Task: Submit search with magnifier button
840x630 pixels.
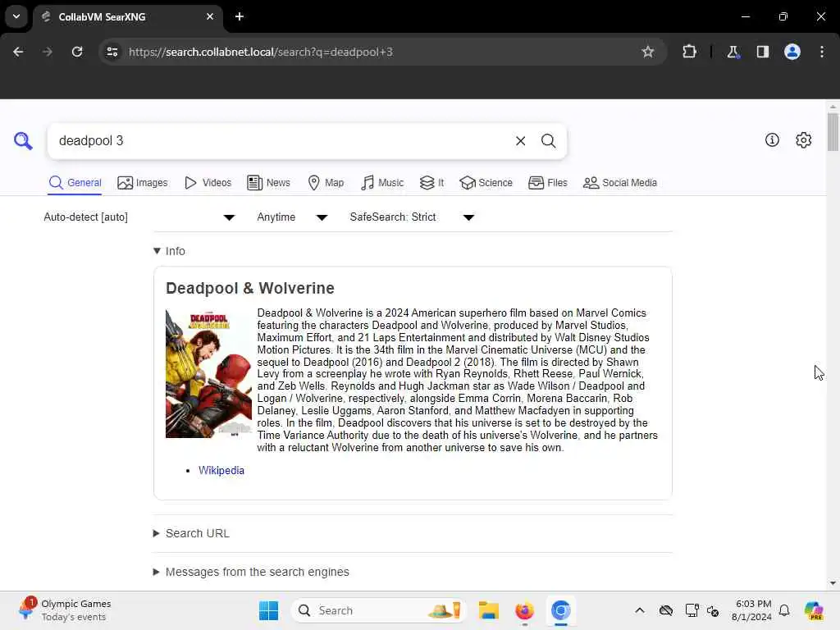Action: click(x=548, y=141)
